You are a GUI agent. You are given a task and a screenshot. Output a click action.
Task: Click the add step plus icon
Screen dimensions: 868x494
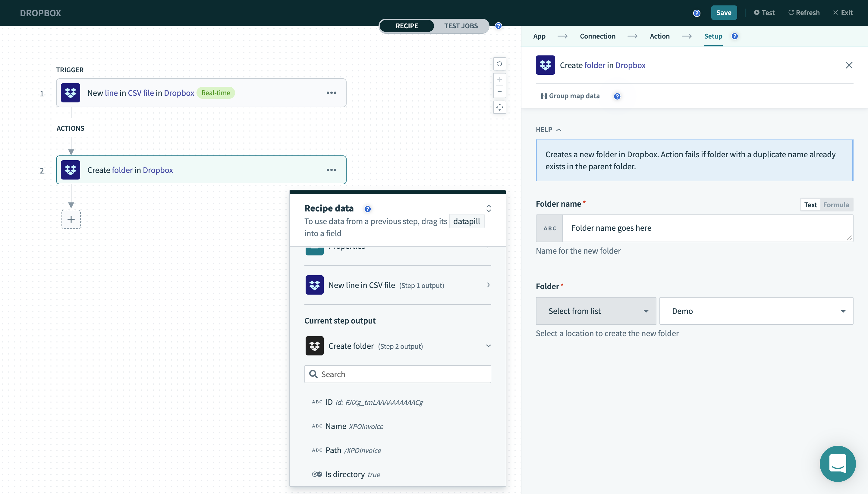coord(71,219)
